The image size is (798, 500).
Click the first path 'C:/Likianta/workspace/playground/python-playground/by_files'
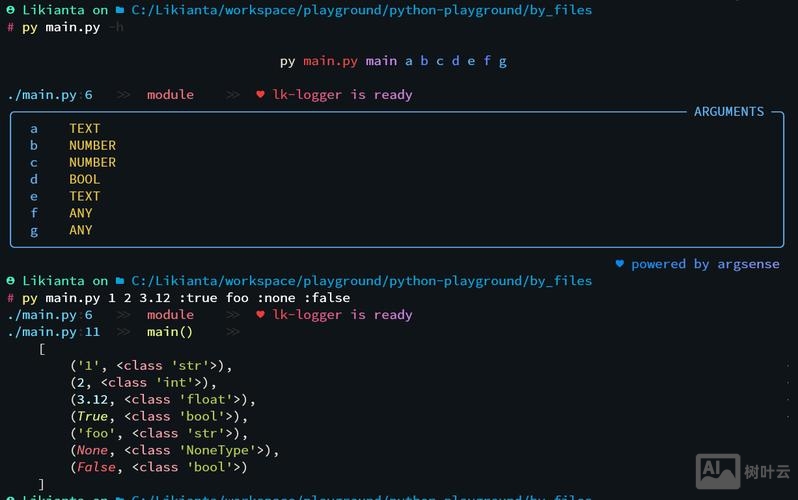tap(361, 10)
